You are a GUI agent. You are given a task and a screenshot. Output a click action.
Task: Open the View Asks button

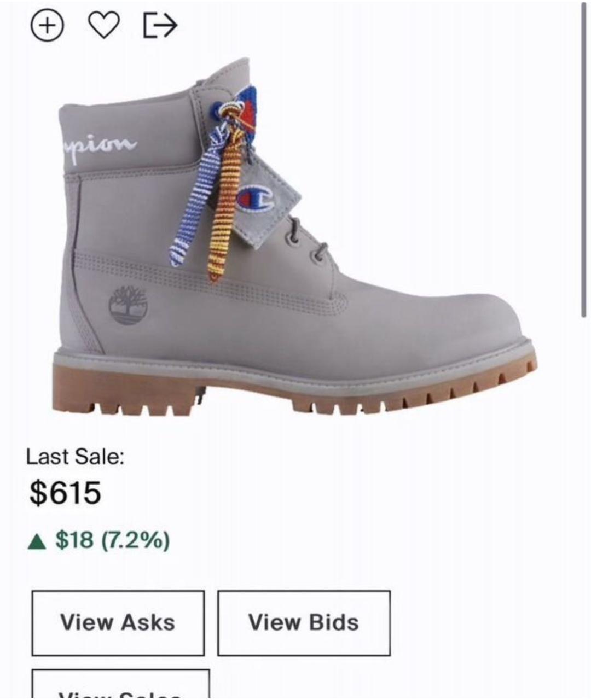118,623
